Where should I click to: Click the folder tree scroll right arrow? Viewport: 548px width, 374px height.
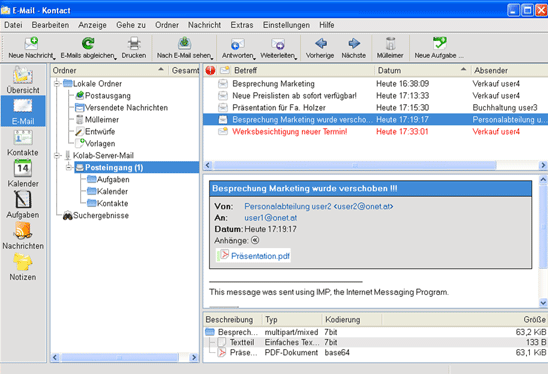coord(194,357)
